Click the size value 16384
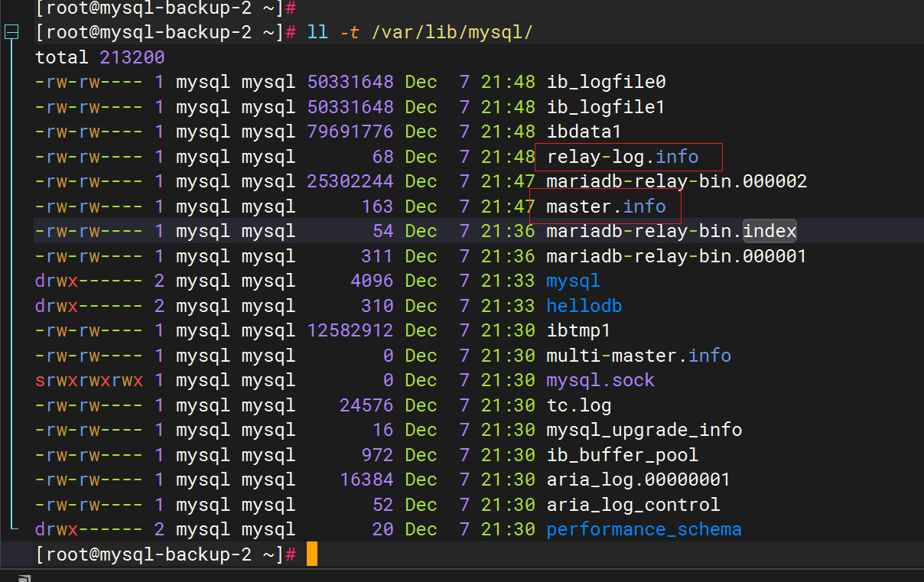924x582 pixels. 367,480
